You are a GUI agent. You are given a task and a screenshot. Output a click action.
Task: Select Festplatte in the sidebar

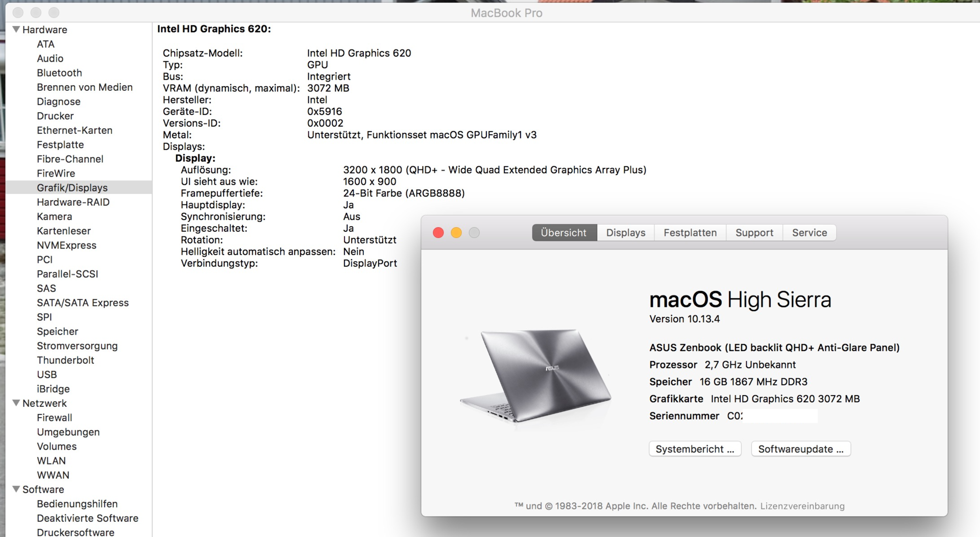(60, 144)
